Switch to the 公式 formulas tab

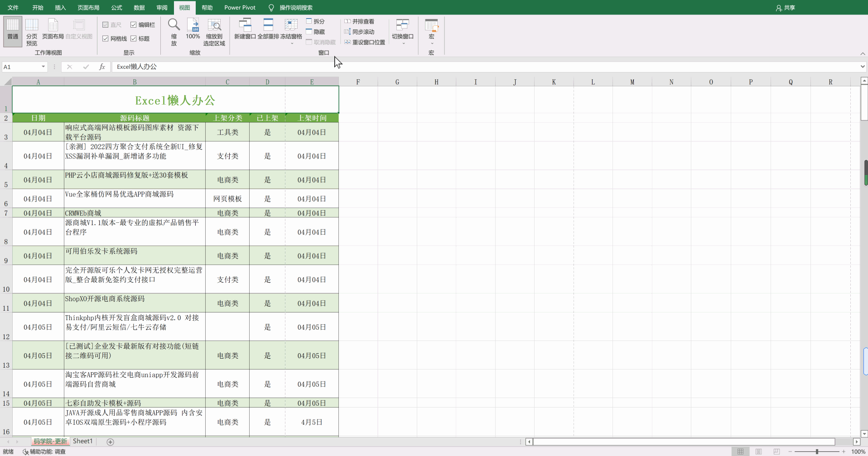tap(116, 8)
